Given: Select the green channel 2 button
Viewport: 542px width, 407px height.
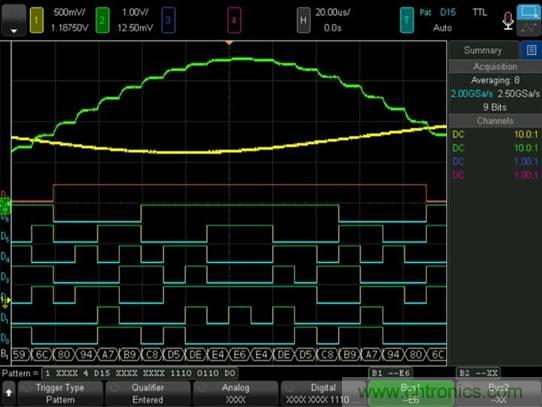Looking at the screenshot, I should [x=102, y=20].
